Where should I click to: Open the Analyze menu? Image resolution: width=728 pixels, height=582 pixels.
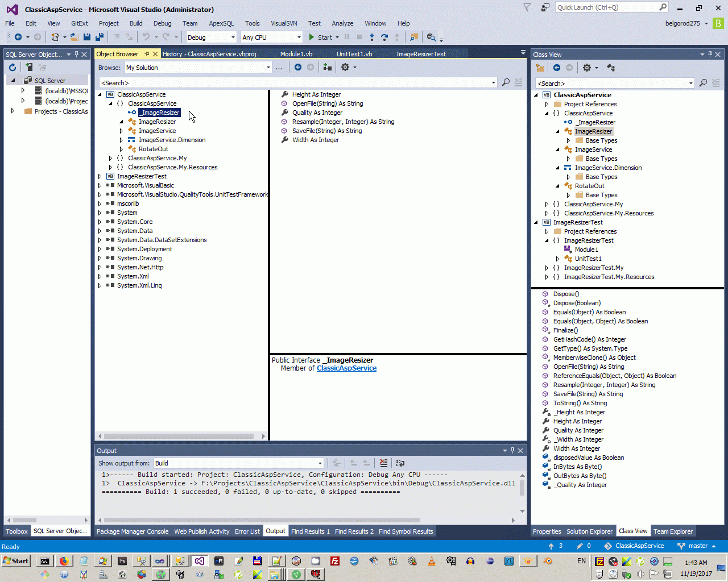coord(342,23)
